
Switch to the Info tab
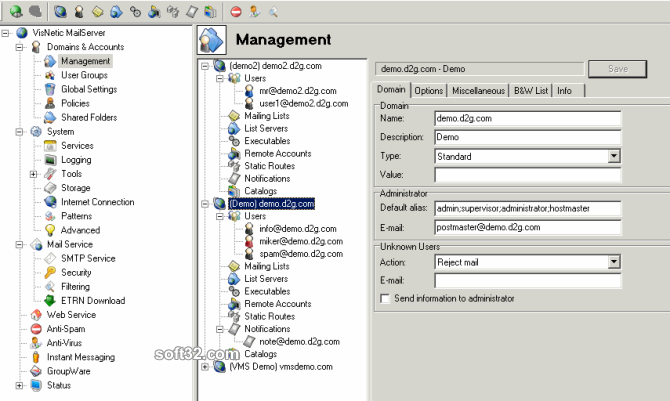pyautogui.click(x=568, y=91)
